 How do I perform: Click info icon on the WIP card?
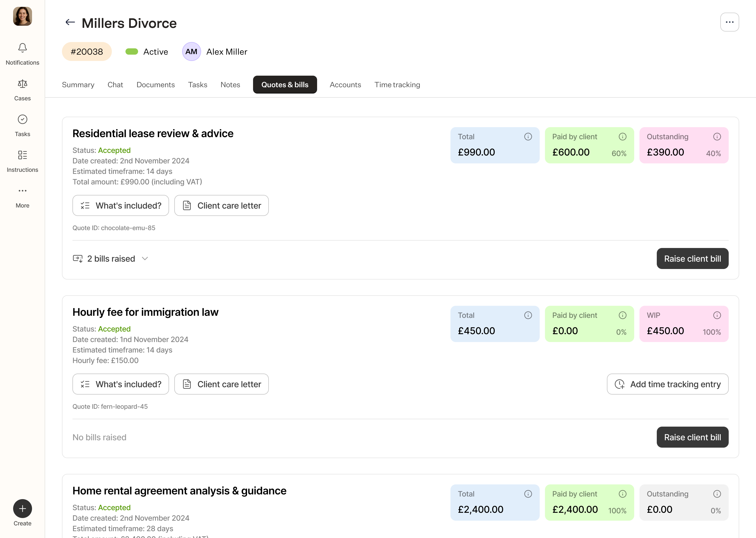[717, 315]
